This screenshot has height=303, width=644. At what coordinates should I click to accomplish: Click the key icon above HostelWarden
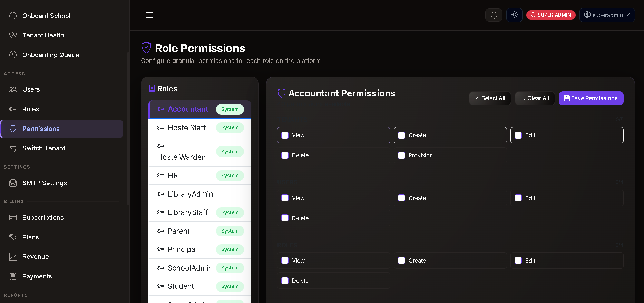click(x=160, y=146)
